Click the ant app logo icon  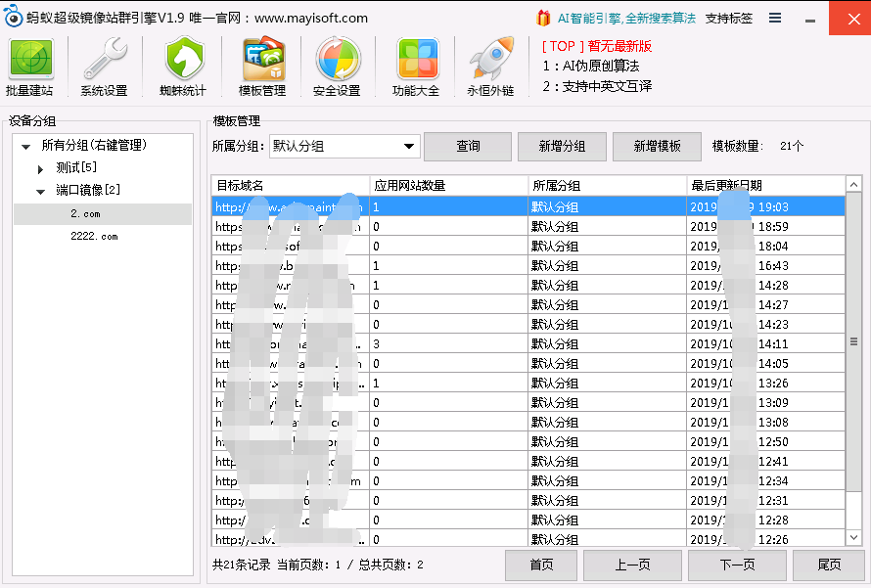[x=12, y=18]
